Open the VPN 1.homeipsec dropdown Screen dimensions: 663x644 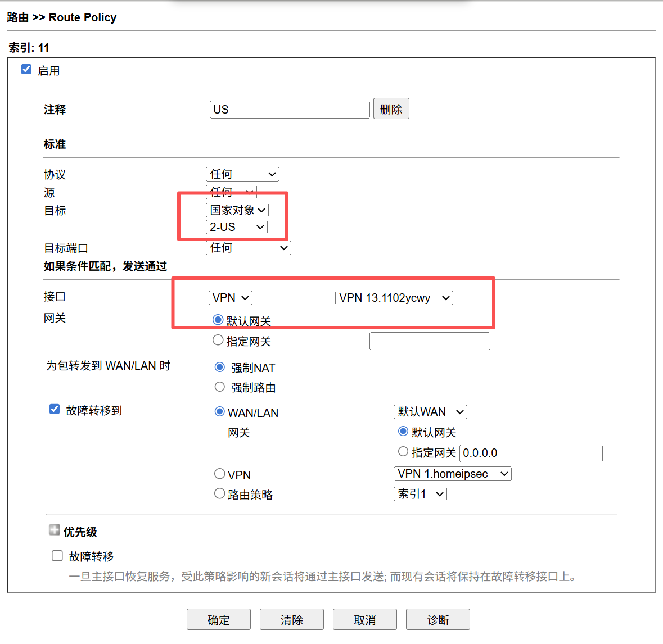[453, 474]
